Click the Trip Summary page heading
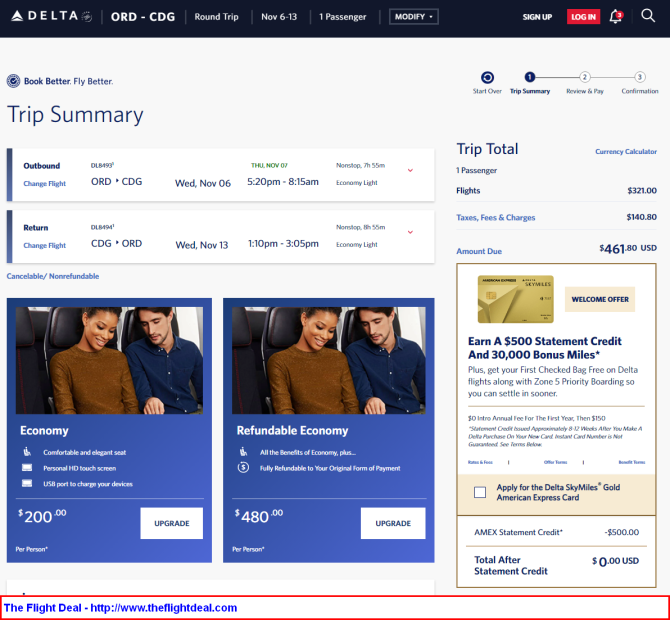Screen dimensions: 670x620 click(x=75, y=115)
